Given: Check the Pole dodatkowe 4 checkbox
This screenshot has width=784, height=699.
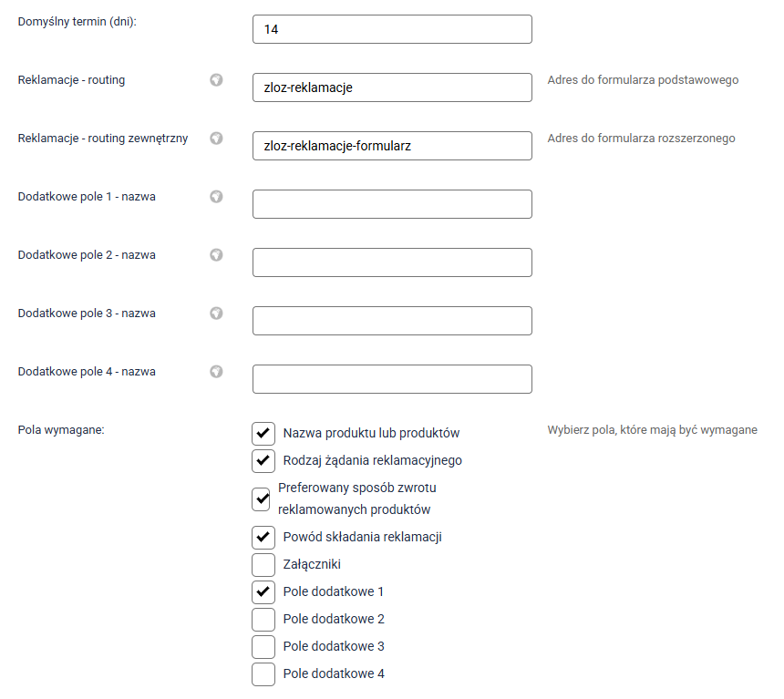Looking at the screenshot, I should pyautogui.click(x=263, y=673).
